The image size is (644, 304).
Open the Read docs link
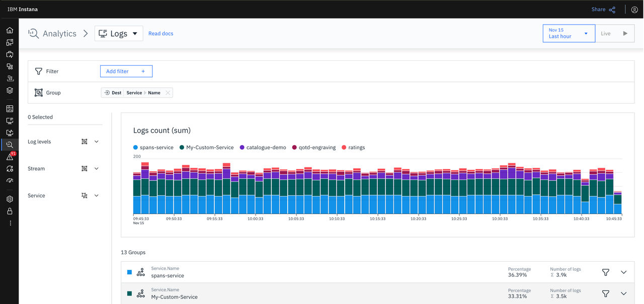coord(161,34)
